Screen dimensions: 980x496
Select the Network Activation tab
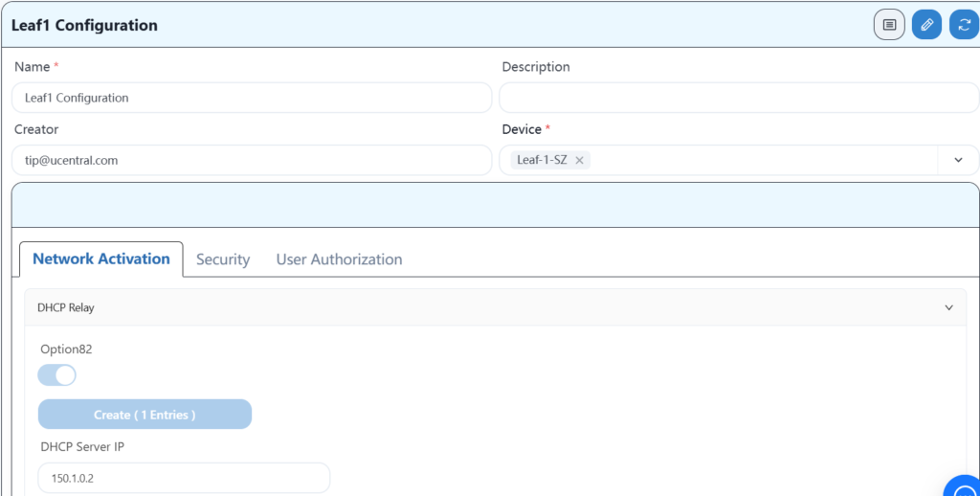101,259
